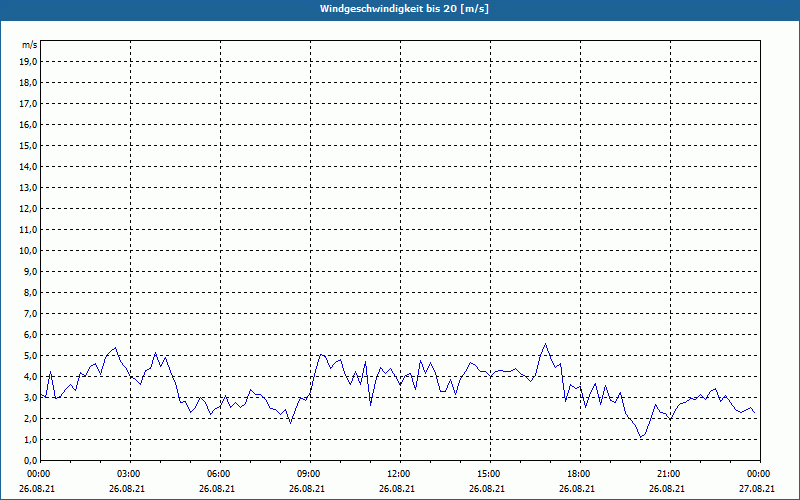Pick the 15:00 time label
The width and height of the screenshot is (800, 500).
point(490,474)
